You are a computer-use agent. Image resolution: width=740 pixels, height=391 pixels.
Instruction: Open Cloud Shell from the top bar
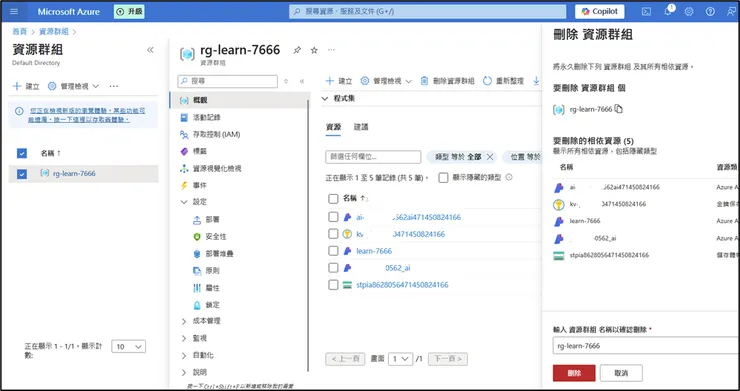pyautogui.click(x=647, y=11)
